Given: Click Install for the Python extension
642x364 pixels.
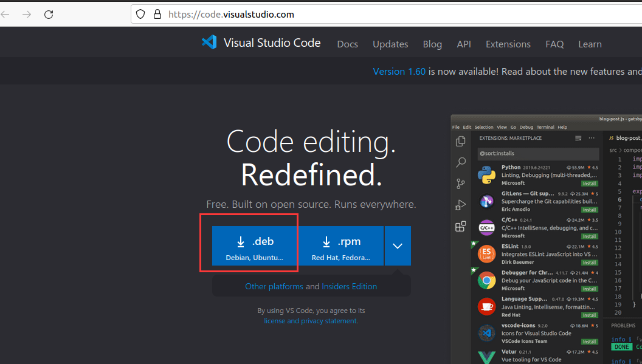Looking at the screenshot, I should tap(589, 184).
